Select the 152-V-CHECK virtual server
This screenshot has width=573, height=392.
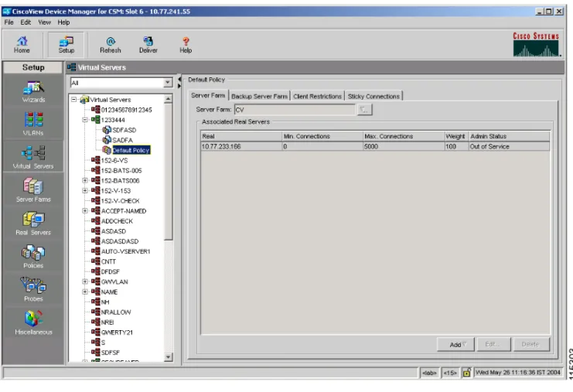120,201
